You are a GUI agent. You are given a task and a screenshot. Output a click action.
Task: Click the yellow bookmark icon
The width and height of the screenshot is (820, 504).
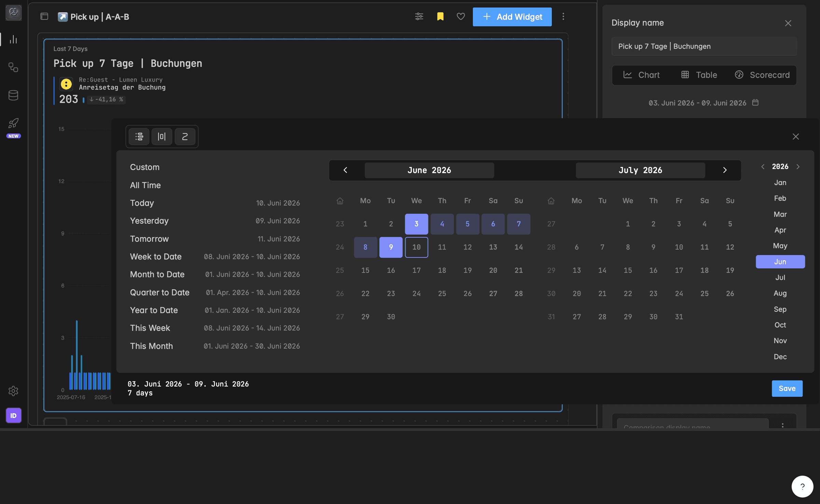[440, 16]
